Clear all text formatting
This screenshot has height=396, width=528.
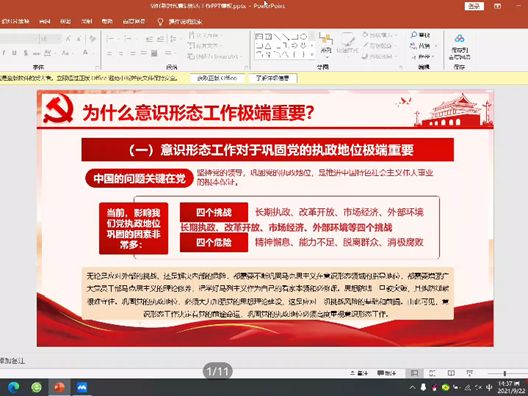click(x=92, y=39)
